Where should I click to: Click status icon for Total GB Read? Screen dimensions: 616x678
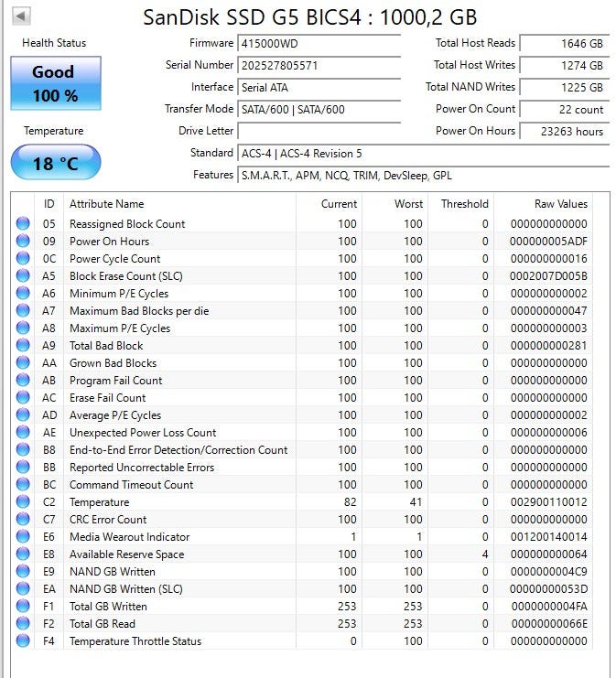23,623
